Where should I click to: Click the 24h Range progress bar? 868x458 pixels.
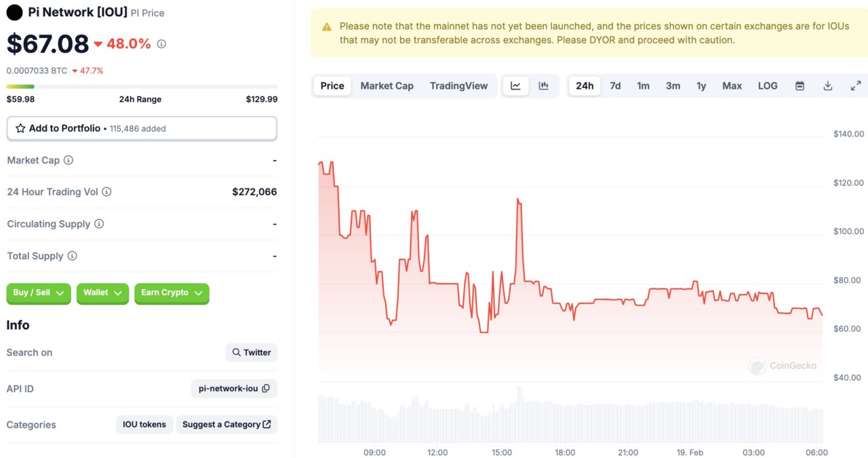142,85
